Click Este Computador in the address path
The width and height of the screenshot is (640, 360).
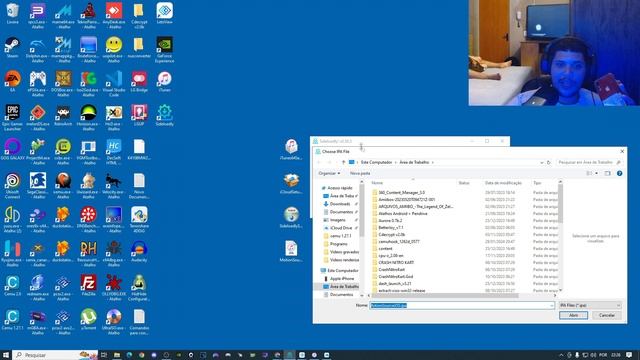click(x=376, y=162)
